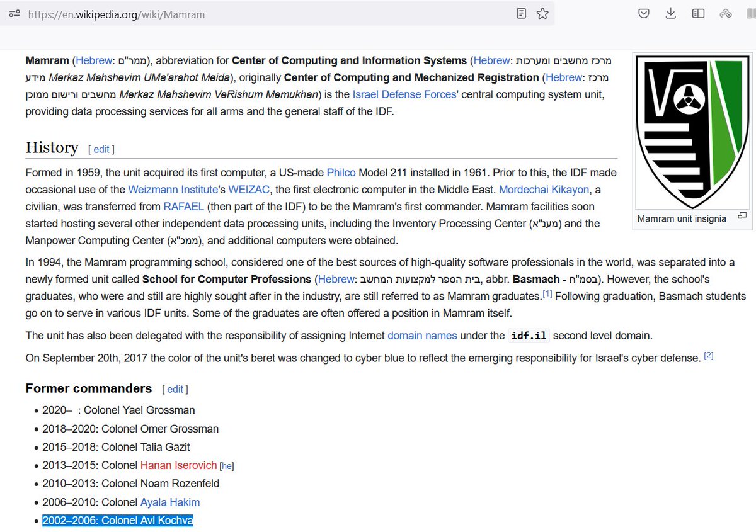Click the Hebrew link after School for Computer Professions
756x532 pixels.
[x=336, y=279]
